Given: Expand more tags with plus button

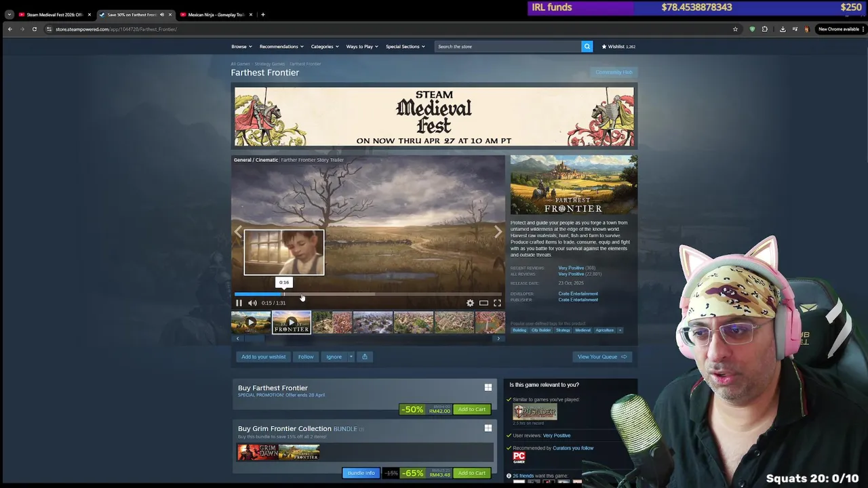Looking at the screenshot, I should point(620,330).
